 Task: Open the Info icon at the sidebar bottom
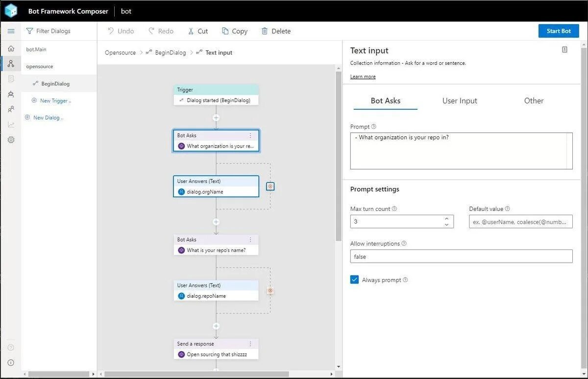pyautogui.click(x=11, y=363)
